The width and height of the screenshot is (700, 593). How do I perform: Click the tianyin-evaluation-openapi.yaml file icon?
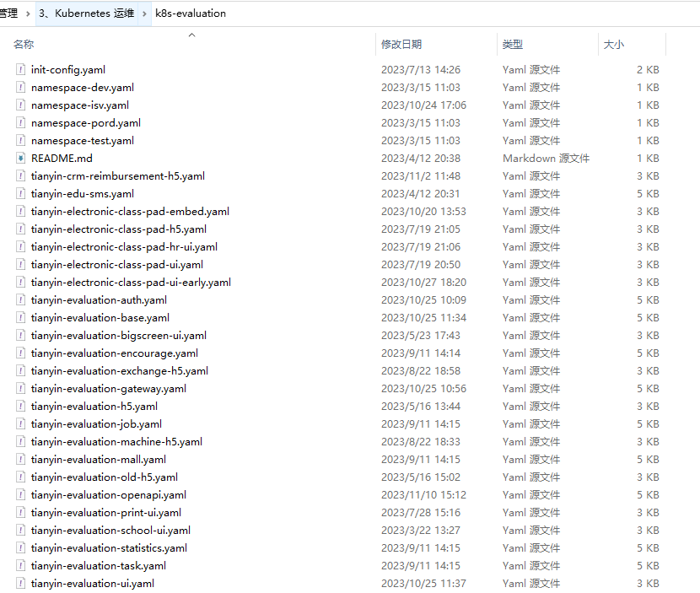click(21, 495)
